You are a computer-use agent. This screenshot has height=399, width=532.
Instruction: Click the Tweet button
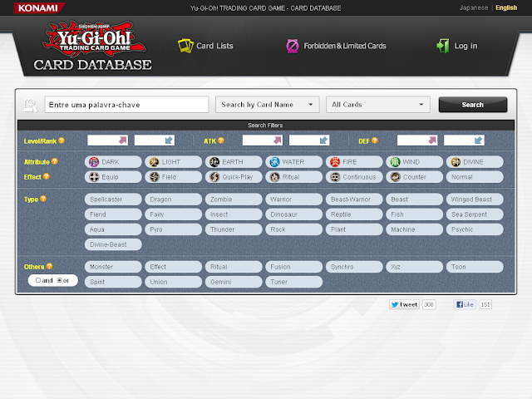tap(405, 304)
